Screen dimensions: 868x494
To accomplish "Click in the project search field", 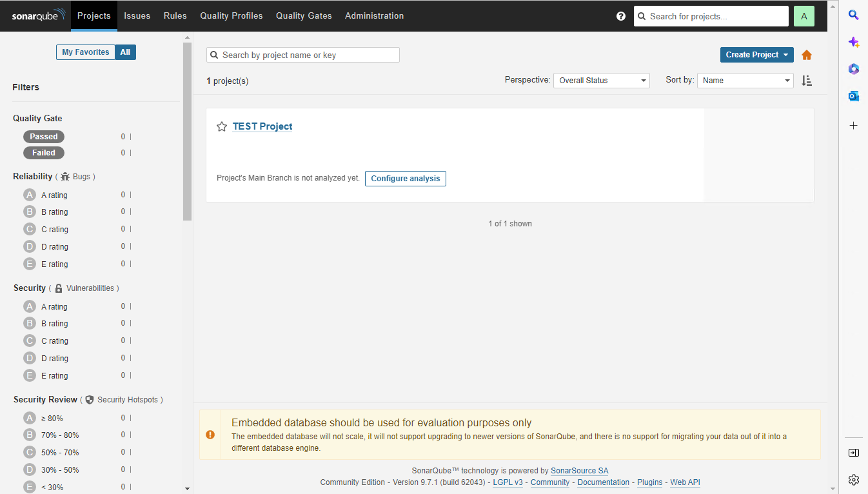I will pyautogui.click(x=302, y=55).
